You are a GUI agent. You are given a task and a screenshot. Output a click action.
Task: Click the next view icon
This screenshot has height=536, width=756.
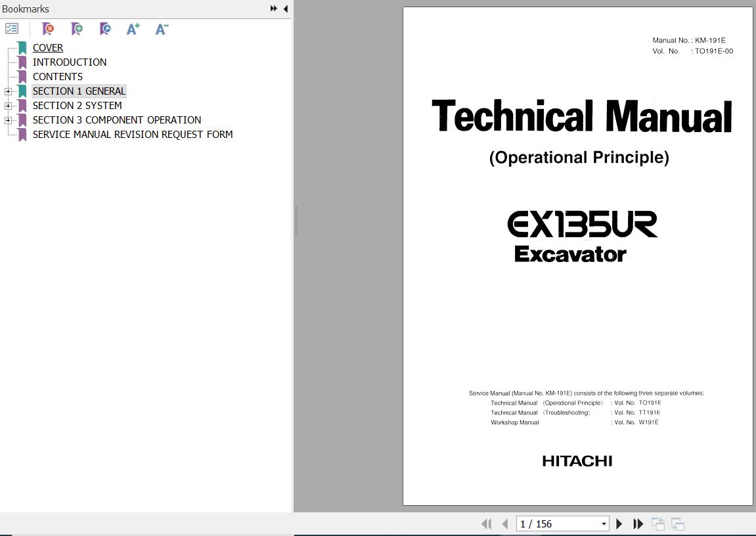(677, 524)
